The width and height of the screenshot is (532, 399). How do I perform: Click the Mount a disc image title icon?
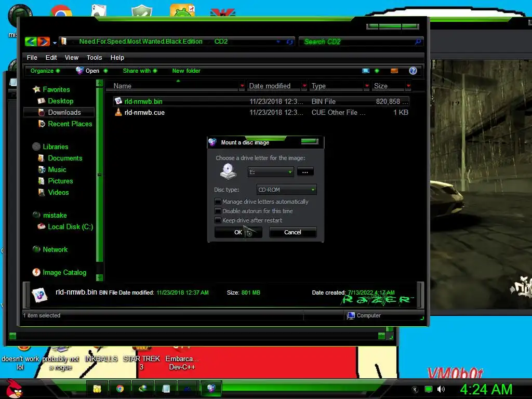pos(212,142)
